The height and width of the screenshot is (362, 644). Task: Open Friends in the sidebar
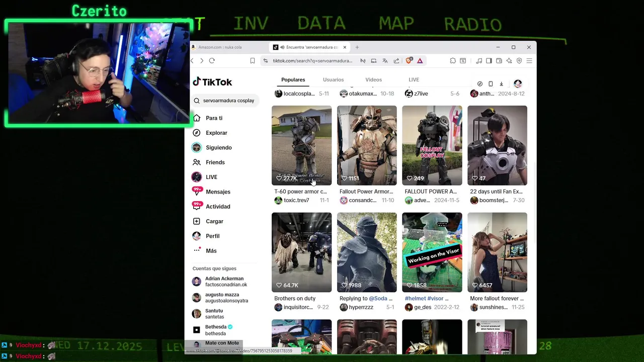[x=215, y=162]
